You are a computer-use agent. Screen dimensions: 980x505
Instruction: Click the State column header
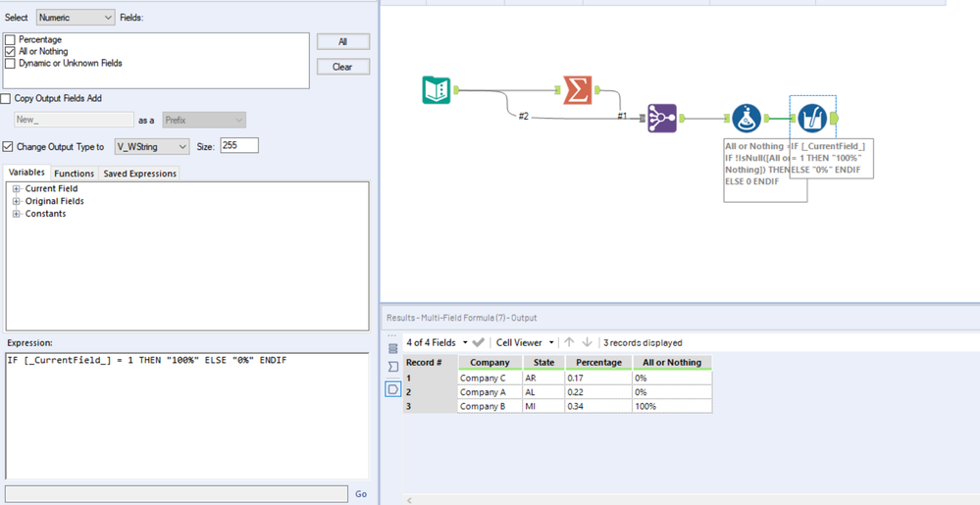(543, 363)
